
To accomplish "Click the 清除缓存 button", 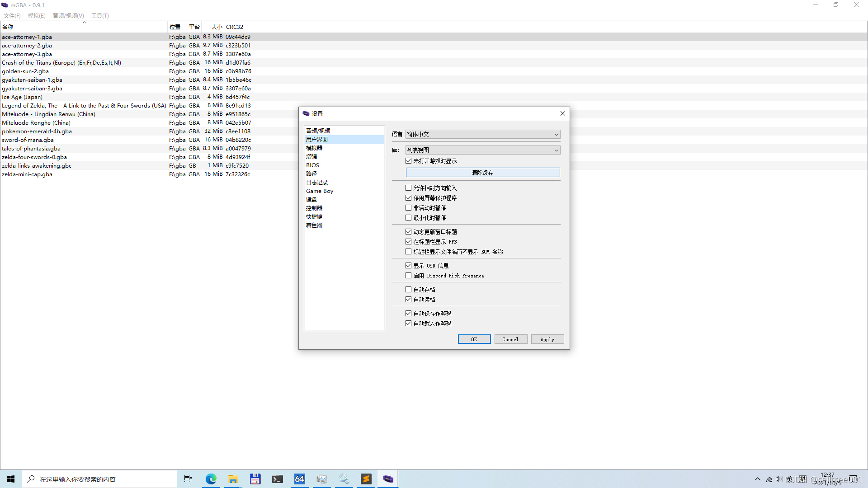I will [483, 173].
